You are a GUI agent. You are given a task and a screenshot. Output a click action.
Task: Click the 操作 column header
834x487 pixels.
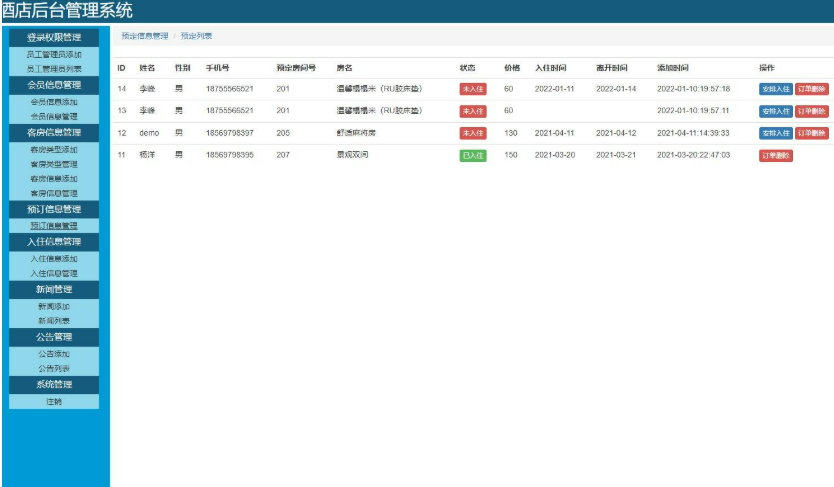click(x=767, y=68)
